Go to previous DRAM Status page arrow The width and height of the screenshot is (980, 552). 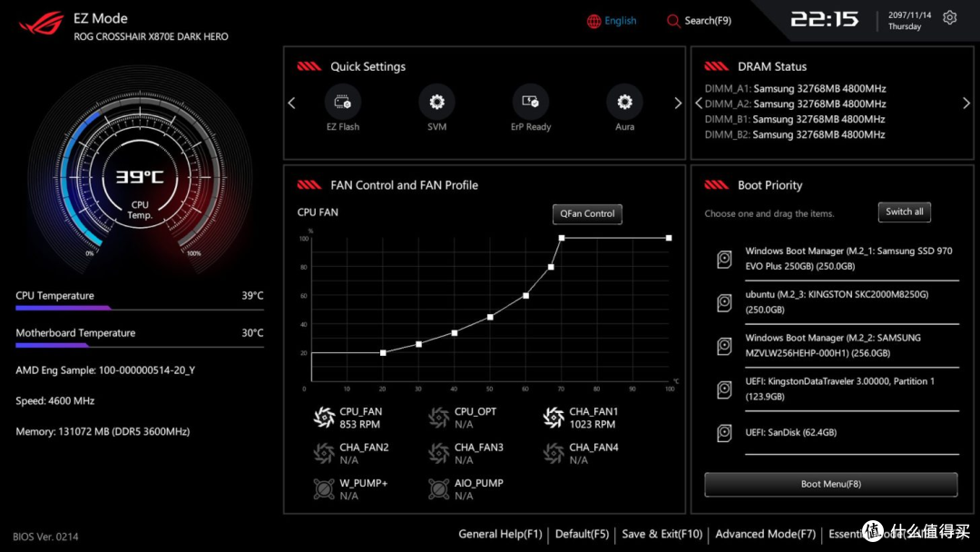point(699,103)
